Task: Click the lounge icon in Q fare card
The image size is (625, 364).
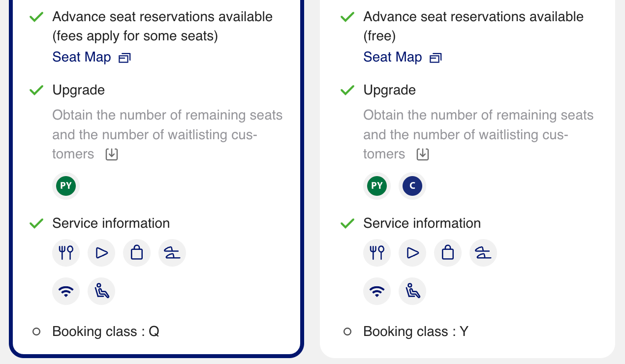Action: point(172,253)
